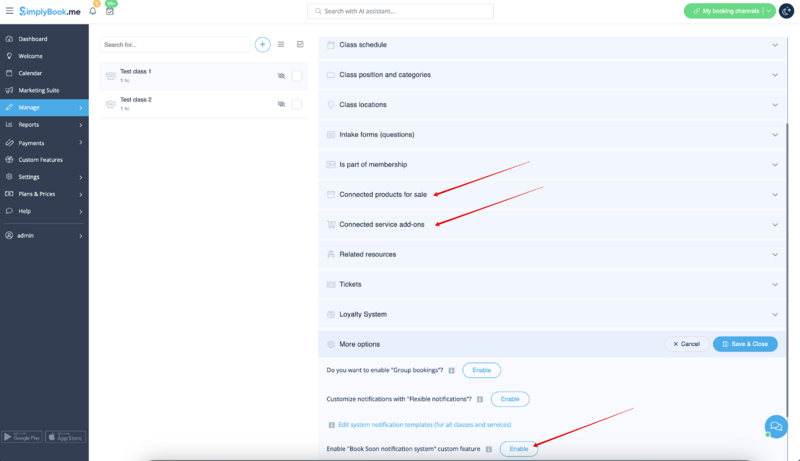Click the select-all checklist icon
800x461 pixels.
coord(300,45)
